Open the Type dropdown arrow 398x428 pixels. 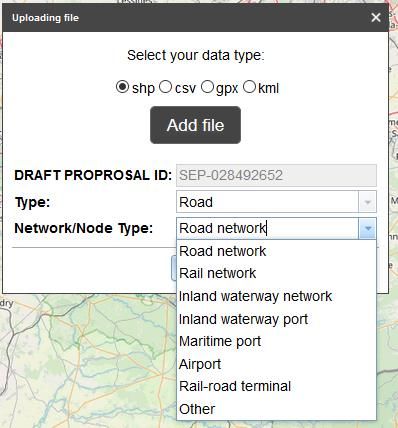368,202
